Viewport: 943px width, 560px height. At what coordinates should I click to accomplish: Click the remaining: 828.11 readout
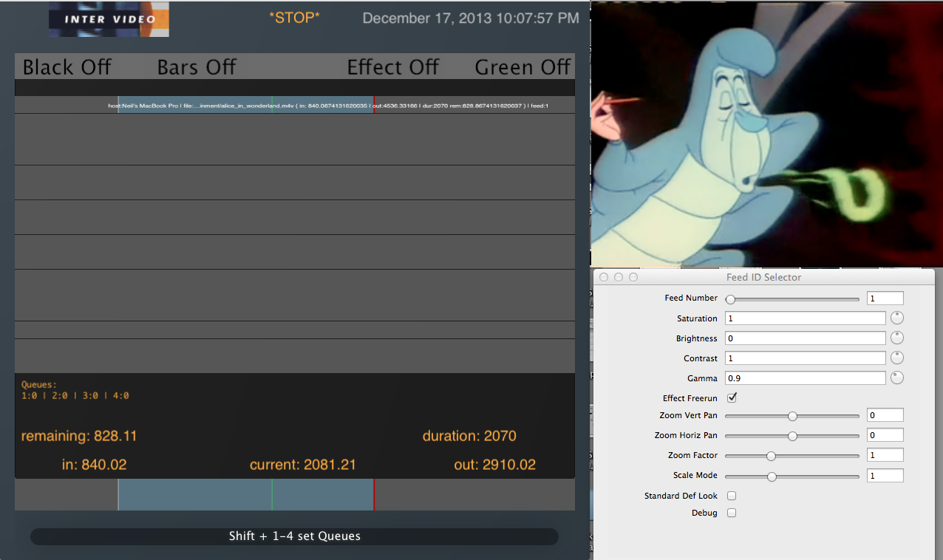click(x=79, y=436)
